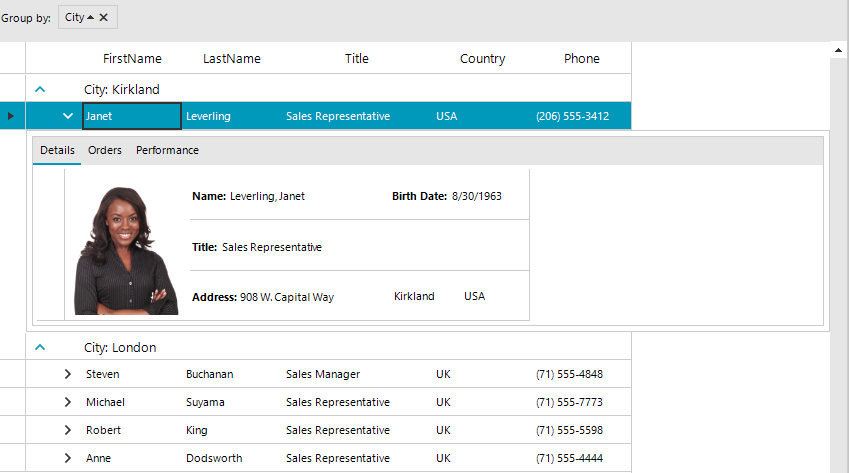Click the address 908 W. Capital Way
The width and height of the screenshot is (849, 473).
(287, 297)
